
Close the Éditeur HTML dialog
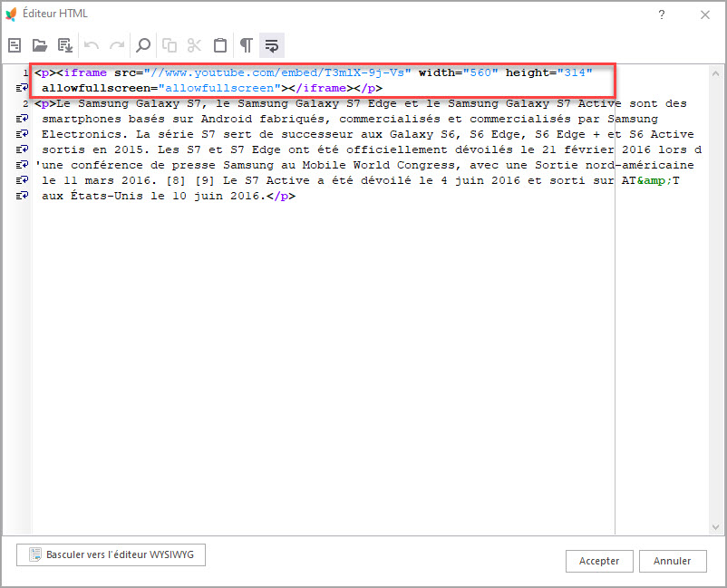pos(705,14)
